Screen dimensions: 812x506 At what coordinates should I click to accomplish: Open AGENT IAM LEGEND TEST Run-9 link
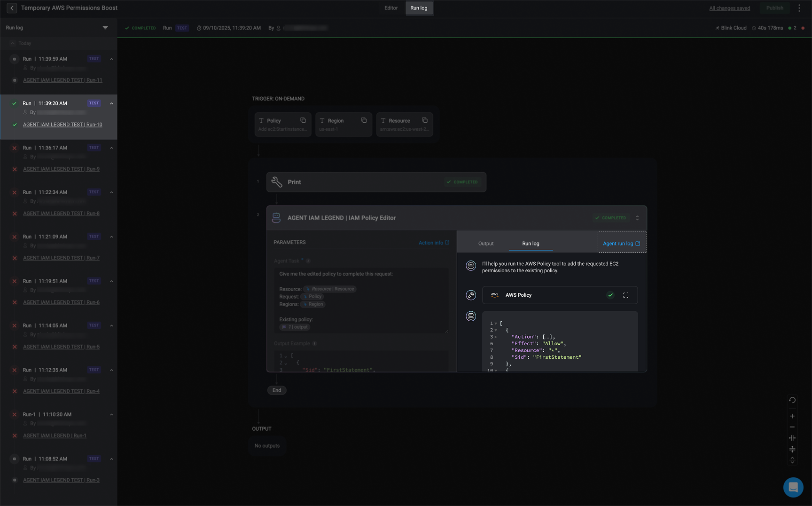click(61, 169)
